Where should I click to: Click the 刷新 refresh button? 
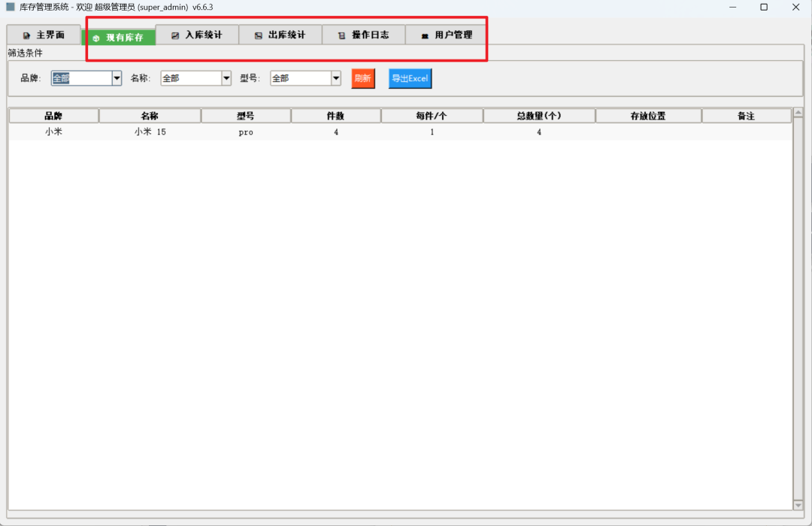(363, 78)
